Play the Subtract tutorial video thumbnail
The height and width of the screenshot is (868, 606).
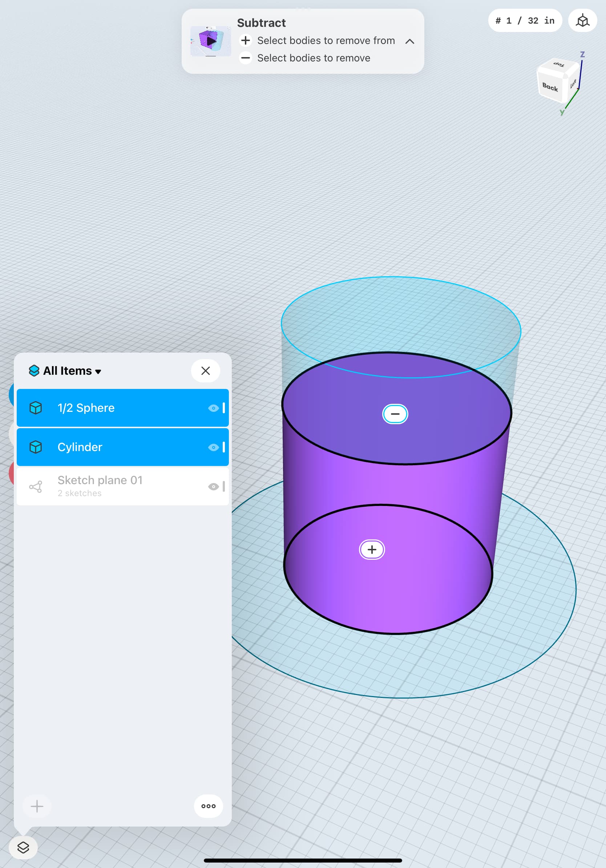[210, 41]
